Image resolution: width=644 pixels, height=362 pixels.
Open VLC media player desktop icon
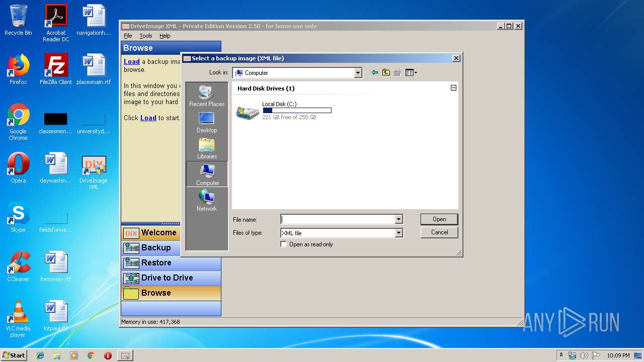(18, 319)
